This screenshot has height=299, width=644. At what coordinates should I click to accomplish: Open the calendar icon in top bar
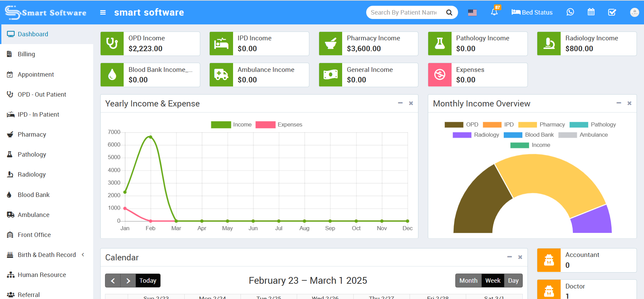point(591,13)
